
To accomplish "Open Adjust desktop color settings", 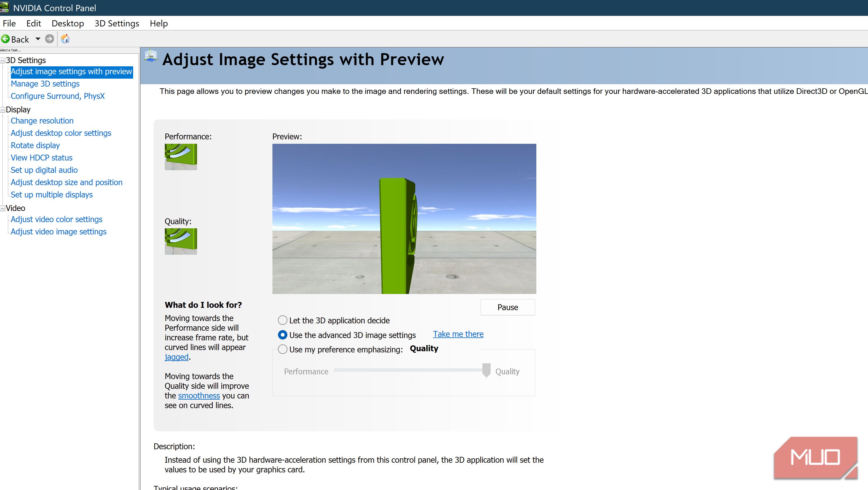I will (61, 133).
